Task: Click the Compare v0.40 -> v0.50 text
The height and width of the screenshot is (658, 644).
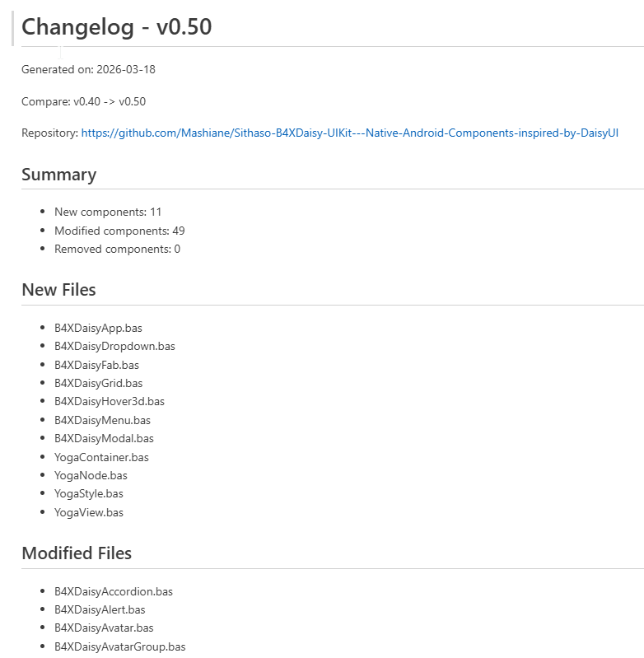Action: coord(83,101)
